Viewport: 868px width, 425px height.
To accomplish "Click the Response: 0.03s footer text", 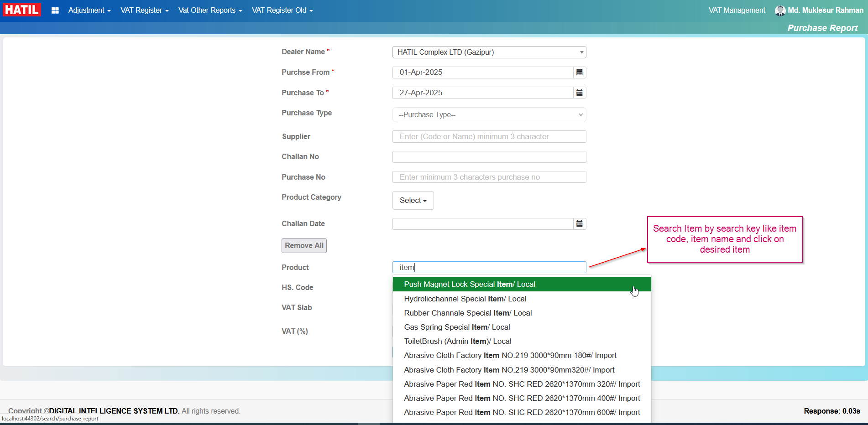I will tap(831, 411).
